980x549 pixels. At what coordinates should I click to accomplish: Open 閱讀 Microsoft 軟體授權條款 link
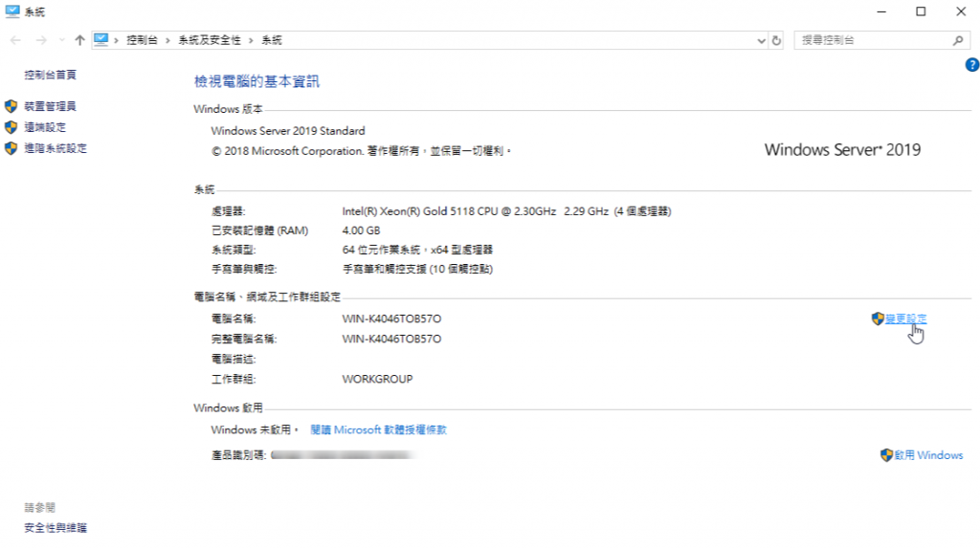click(379, 429)
